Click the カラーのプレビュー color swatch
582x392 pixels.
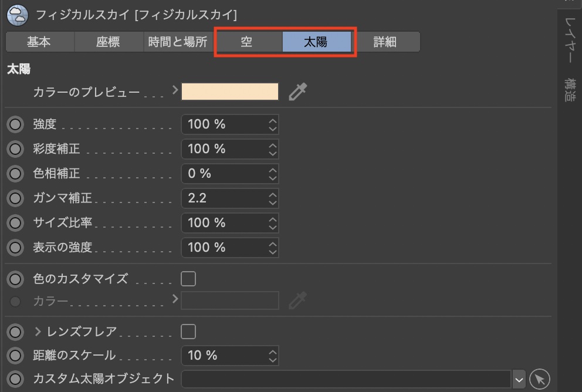pos(230,92)
